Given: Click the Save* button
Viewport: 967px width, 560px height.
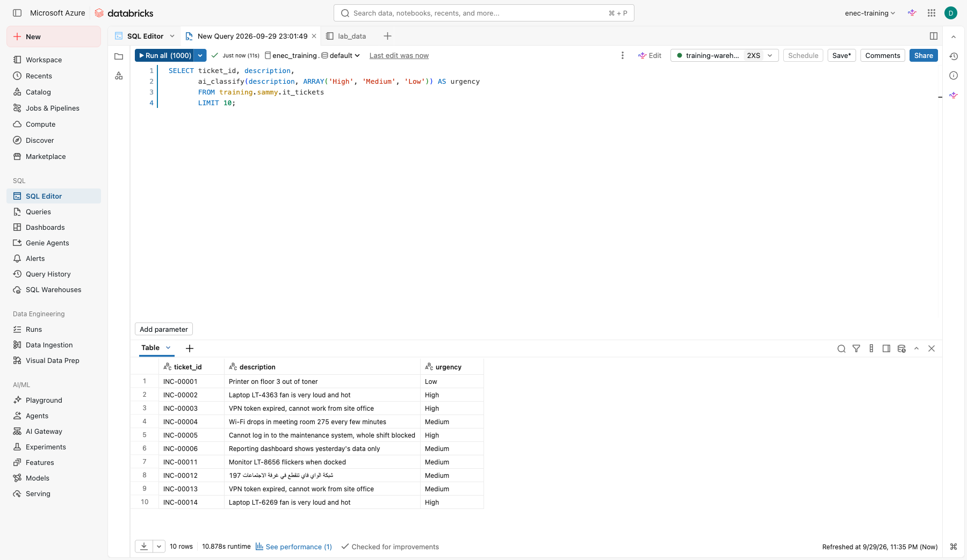Looking at the screenshot, I should click(841, 55).
